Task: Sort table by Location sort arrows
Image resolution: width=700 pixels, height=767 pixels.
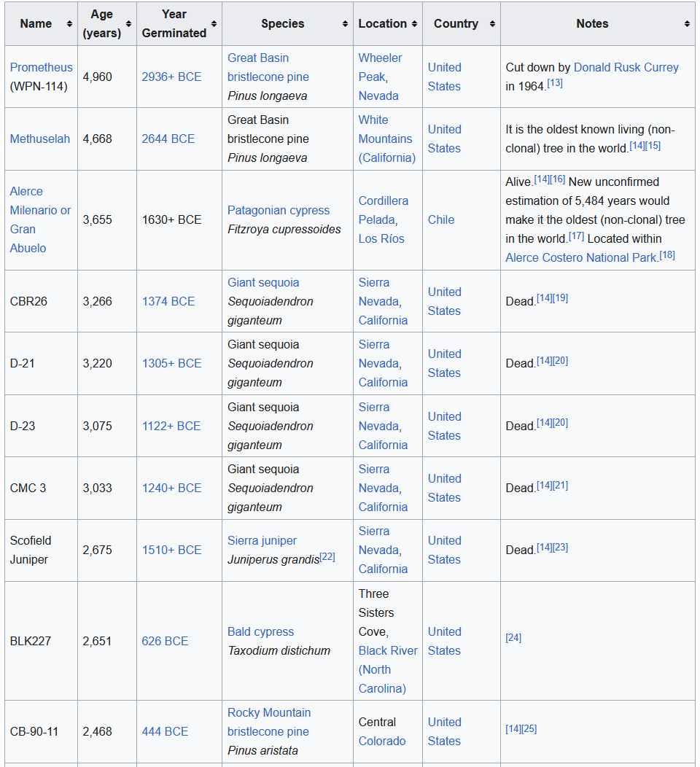Action: (x=414, y=24)
